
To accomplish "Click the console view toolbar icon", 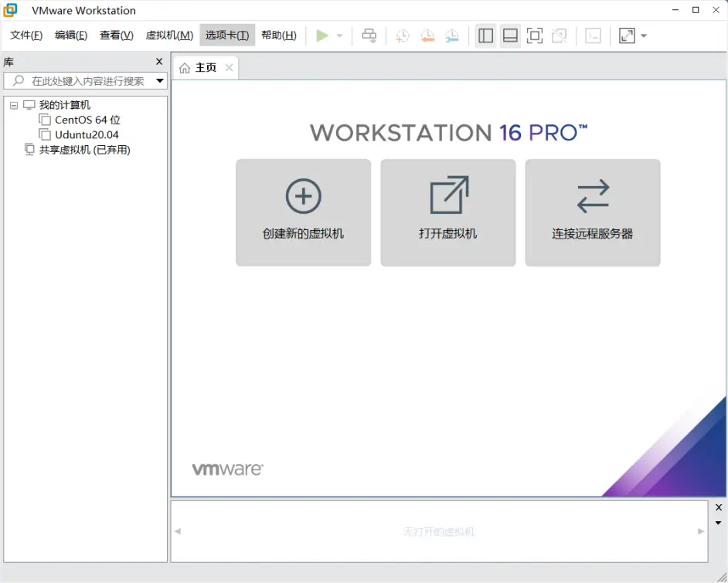I will [593, 36].
